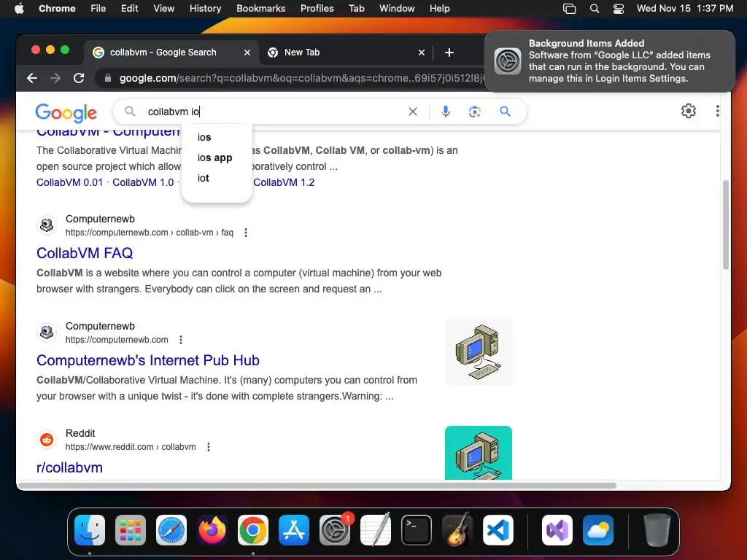747x560 pixels.
Task: Launch Firefox from the Dock
Action: (212, 530)
